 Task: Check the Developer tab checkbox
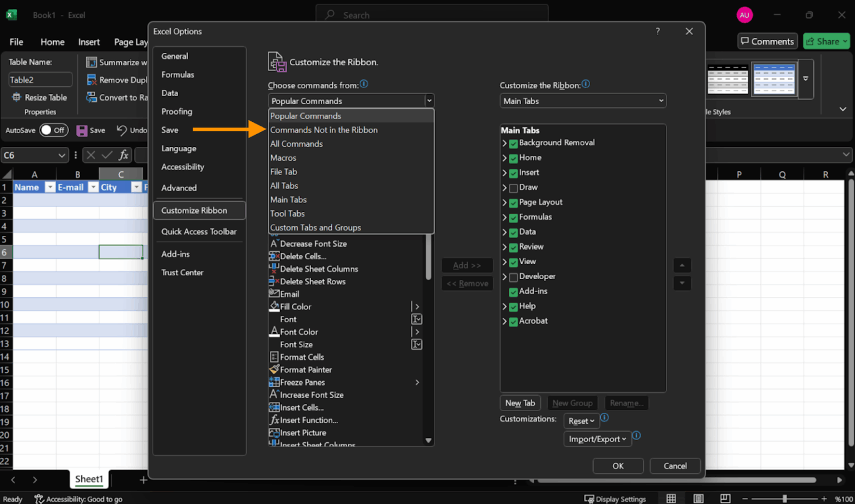[x=513, y=276]
